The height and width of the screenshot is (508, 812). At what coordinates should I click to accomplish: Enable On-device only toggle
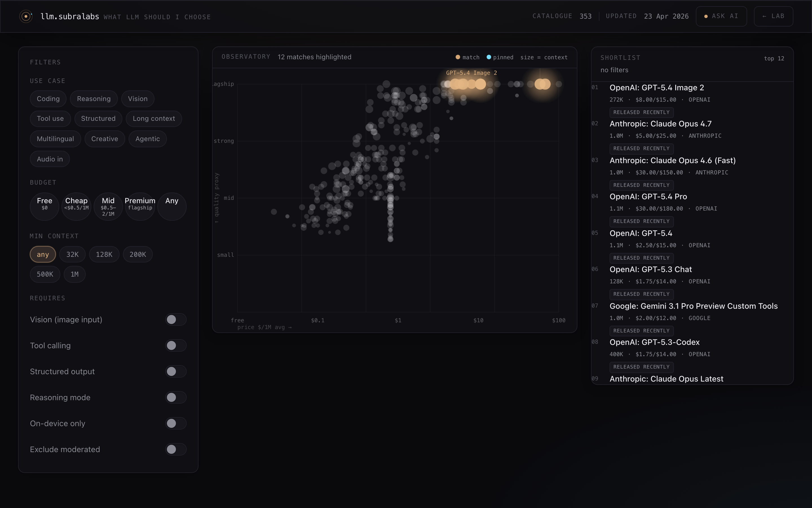pos(175,423)
